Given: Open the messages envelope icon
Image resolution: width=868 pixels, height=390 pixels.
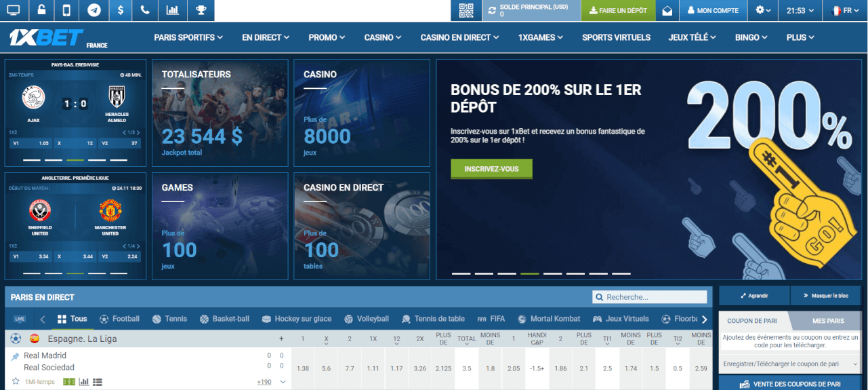Looking at the screenshot, I should 667,10.
